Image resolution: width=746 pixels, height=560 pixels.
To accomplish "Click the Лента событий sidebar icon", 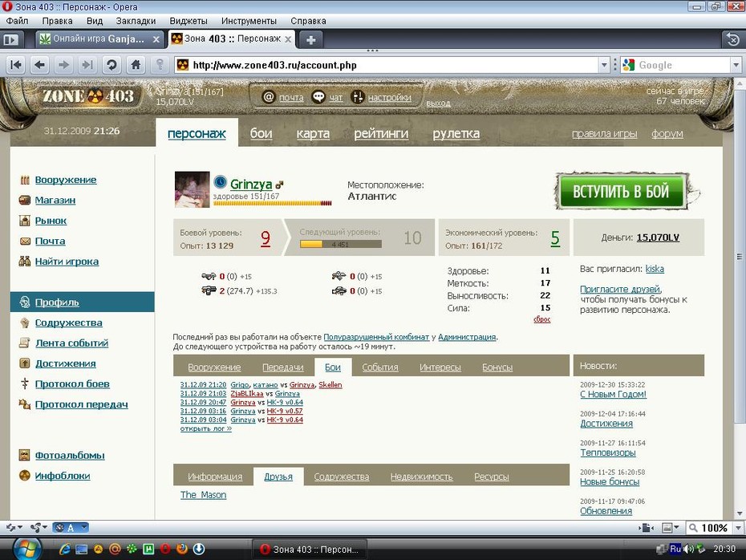I will (x=25, y=343).
